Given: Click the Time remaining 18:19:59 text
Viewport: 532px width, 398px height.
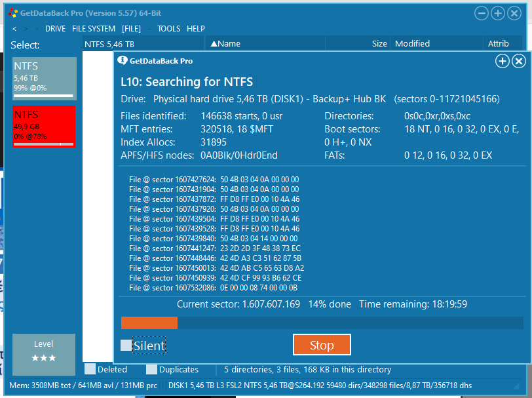Looking at the screenshot, I should (x=413, y=304).
